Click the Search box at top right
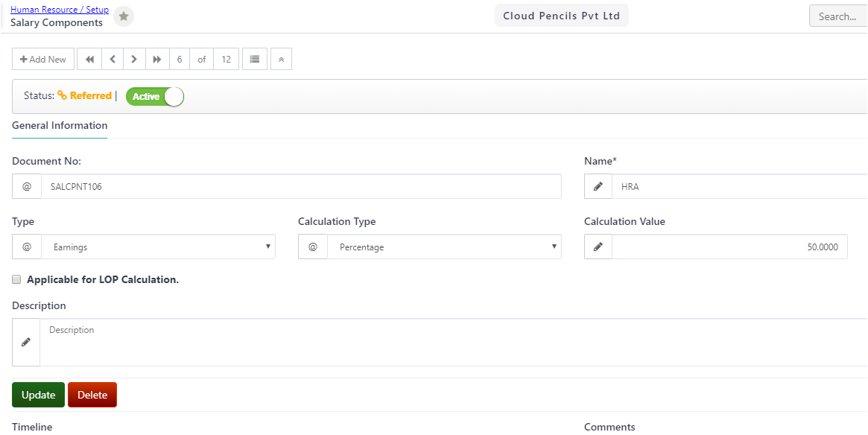This screenshot has width=868, height=435. pos(838,16)
